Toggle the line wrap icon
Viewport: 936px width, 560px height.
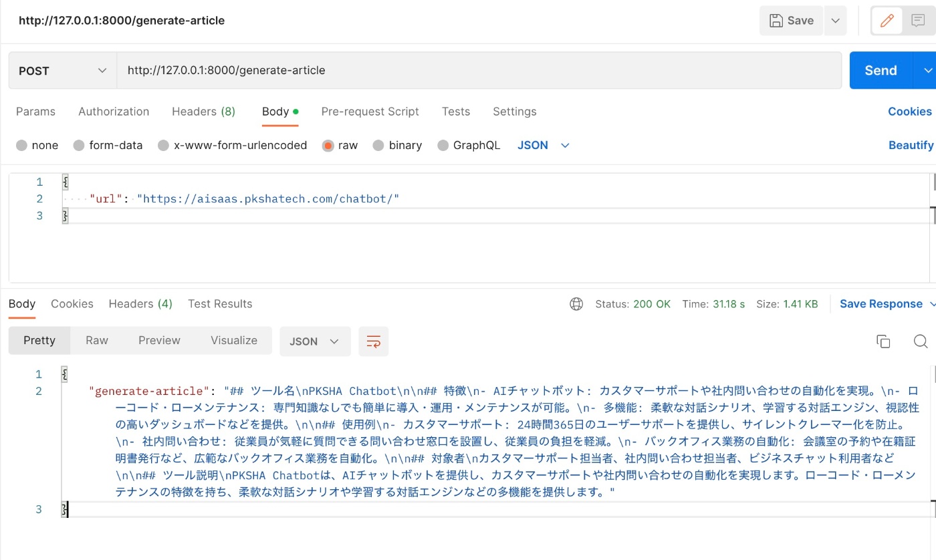point(373,341)
